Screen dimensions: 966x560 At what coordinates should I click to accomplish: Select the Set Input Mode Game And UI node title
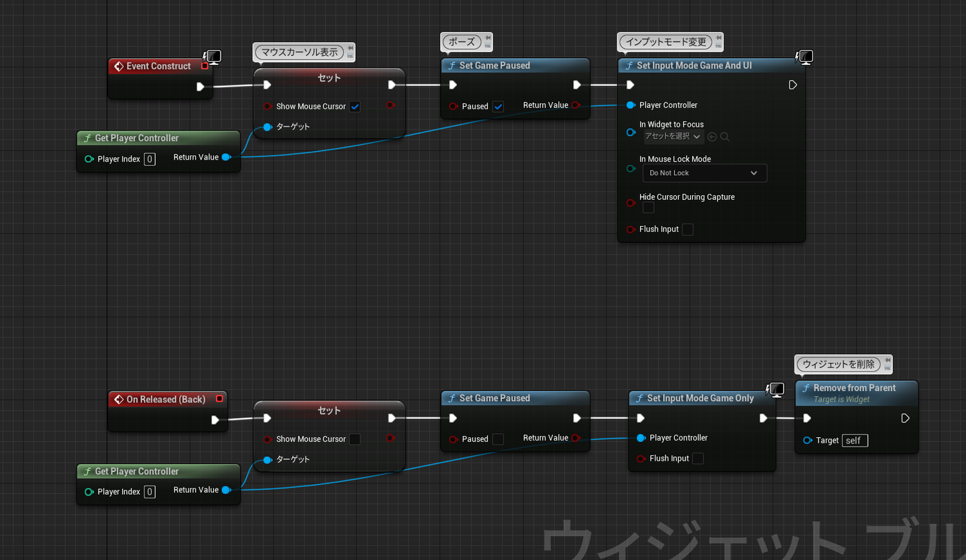click(694, 65)
